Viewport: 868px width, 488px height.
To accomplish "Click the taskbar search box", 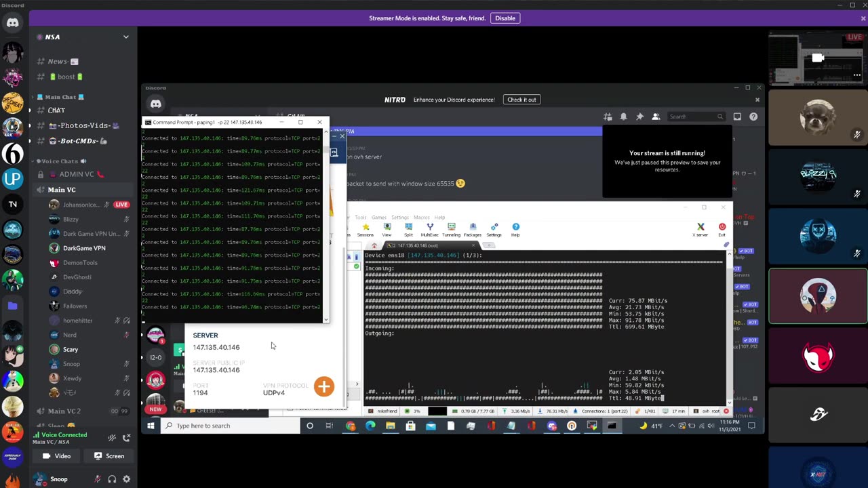I will [x=231, y=426].
